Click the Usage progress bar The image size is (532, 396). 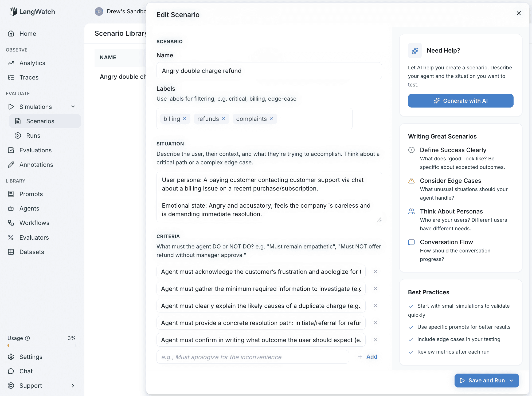41,346
